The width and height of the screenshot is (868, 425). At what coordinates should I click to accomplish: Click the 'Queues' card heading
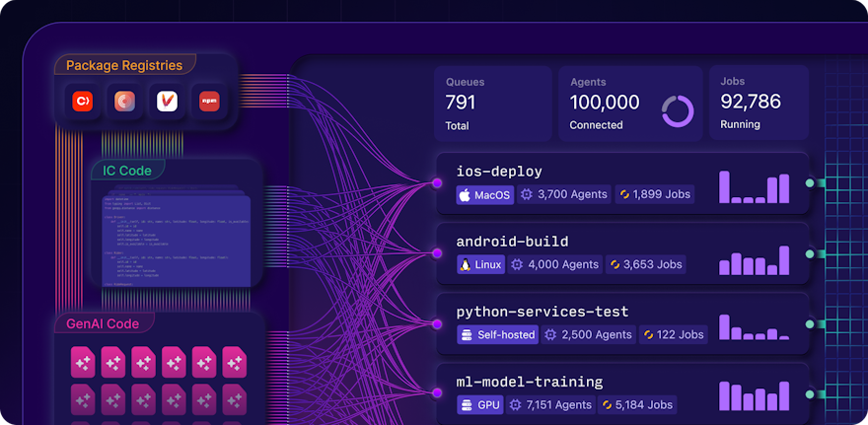465,82
